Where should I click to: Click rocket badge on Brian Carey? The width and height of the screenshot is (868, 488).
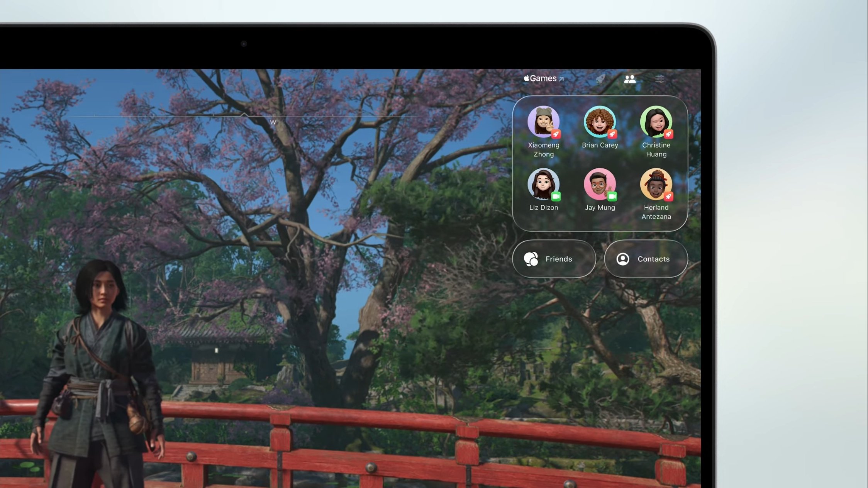pyautogui.click(x=612, y=134)
